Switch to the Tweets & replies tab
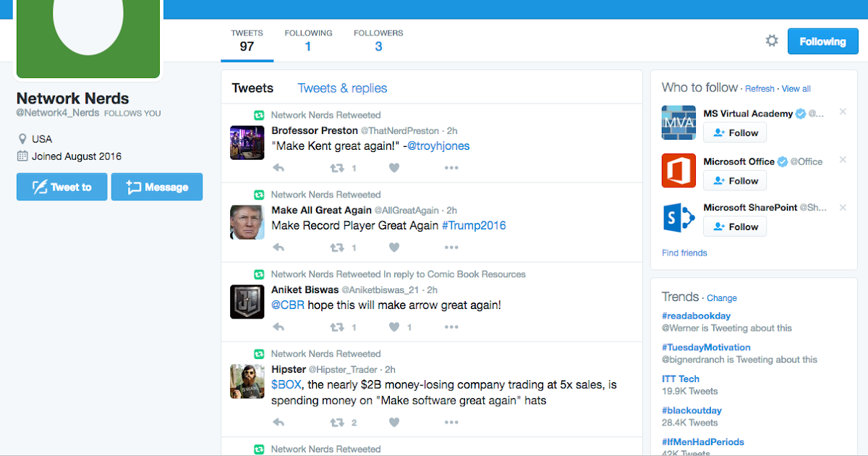Viewport: 868px width, 456px height. [342, 88]
